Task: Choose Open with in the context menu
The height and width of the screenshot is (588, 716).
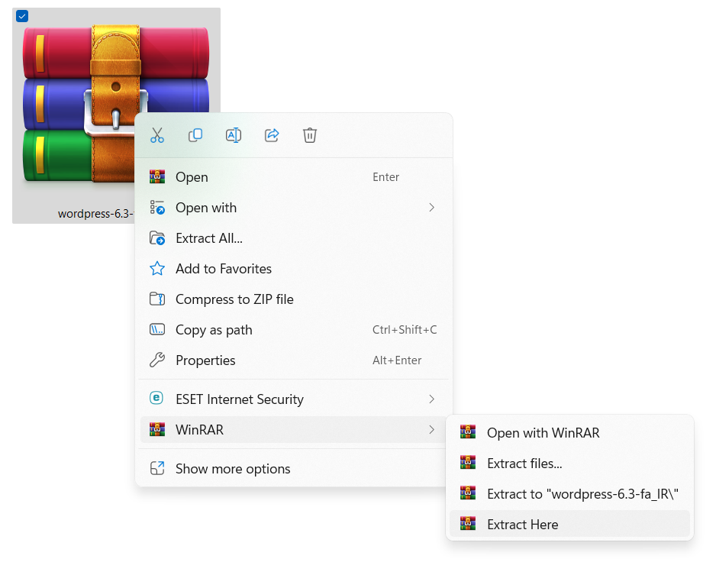Action: (x=294, y=208)
